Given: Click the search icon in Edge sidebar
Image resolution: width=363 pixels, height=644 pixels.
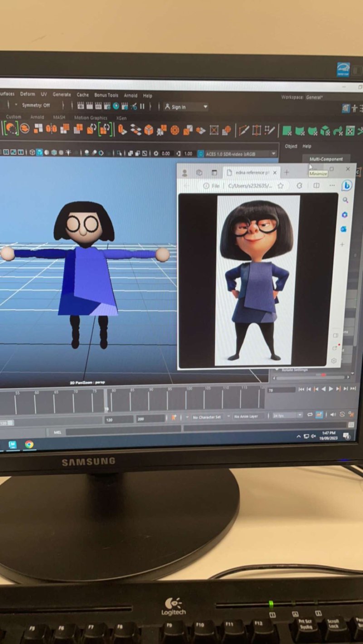Looking at the screenshot, I should pos(345,200).
